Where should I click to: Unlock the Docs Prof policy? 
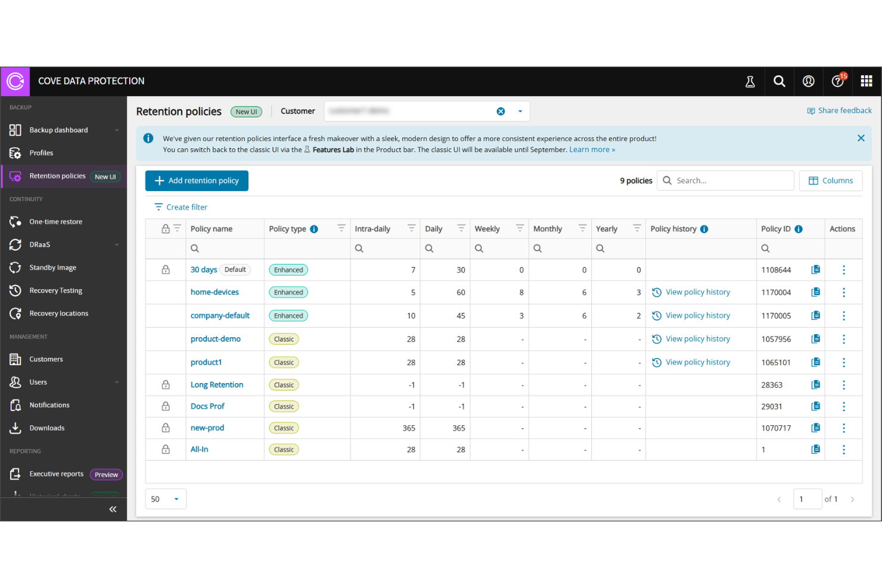(x=165, y=406)
